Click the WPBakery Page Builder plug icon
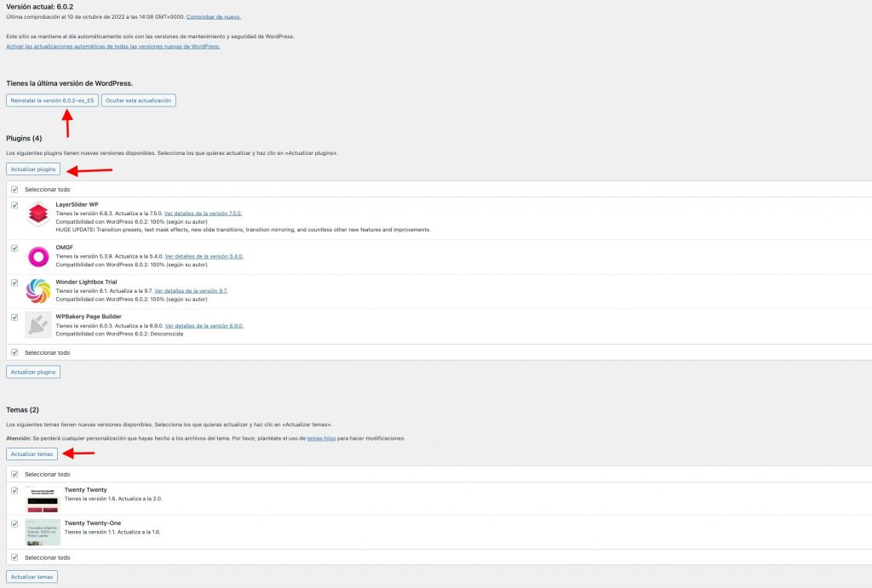The width and height of the screenshot is (872, 588). [38, 325]
